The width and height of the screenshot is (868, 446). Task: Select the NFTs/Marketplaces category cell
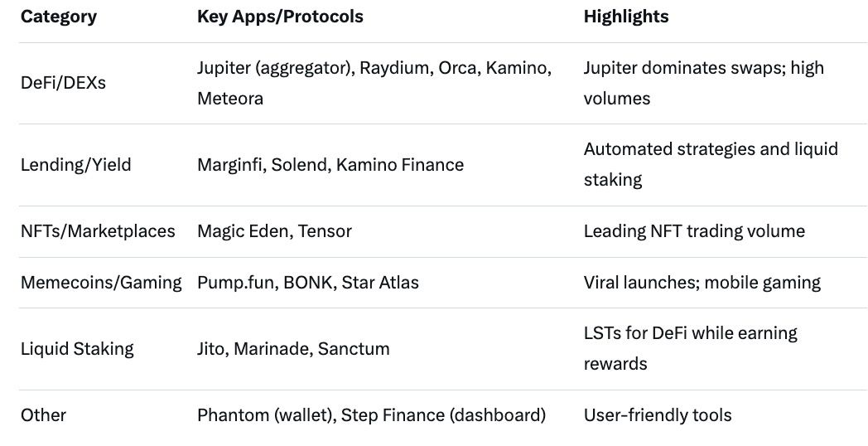(x=98, y=231)
